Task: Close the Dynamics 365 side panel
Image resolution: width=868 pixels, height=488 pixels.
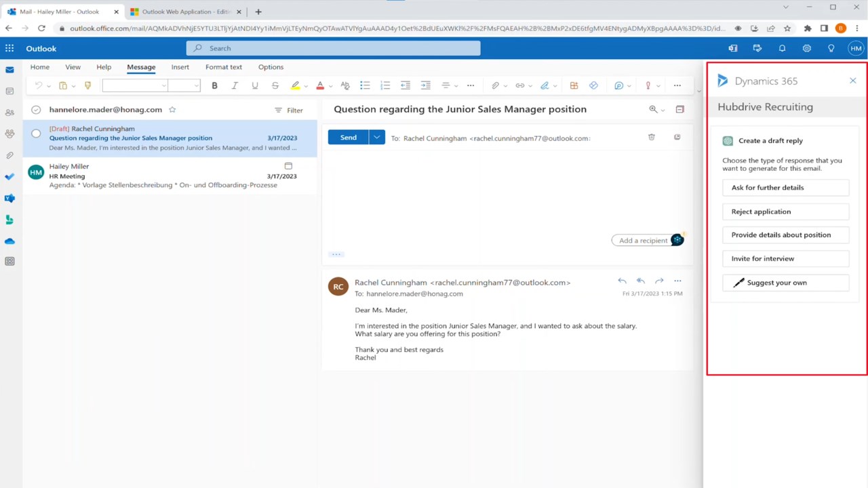Action: pos(853,81)
